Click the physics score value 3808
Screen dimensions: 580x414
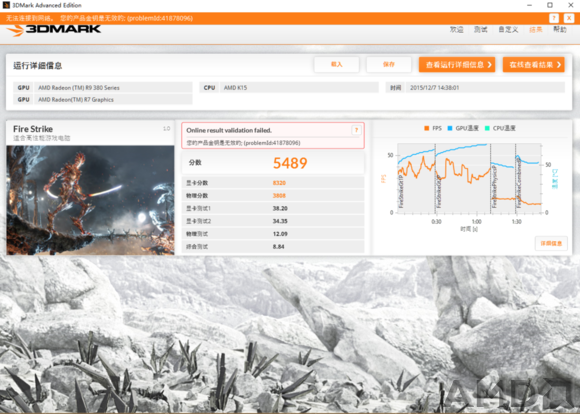point(279,196)
